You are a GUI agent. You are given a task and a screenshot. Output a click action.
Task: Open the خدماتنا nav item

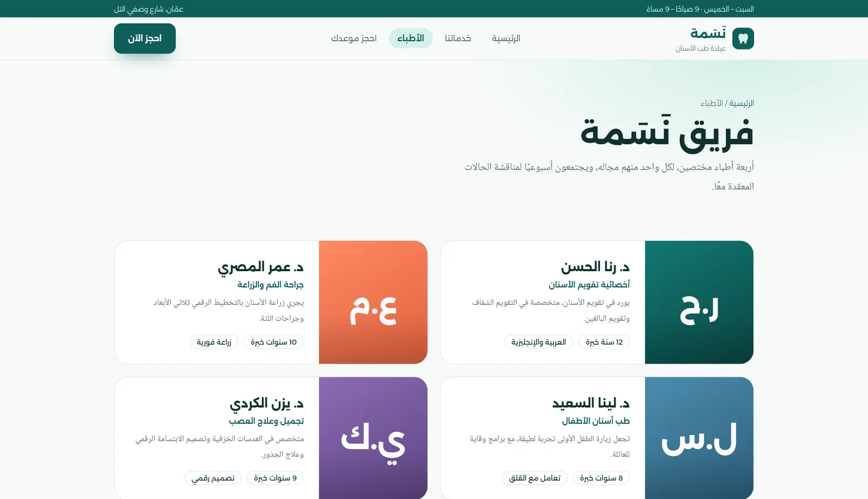(458, 39)
